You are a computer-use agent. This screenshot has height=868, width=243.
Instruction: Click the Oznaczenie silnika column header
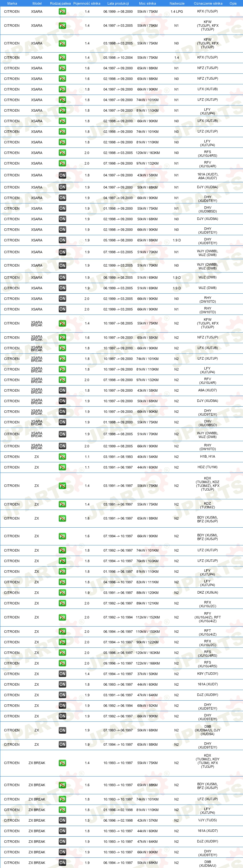click(x=208, y=3)
